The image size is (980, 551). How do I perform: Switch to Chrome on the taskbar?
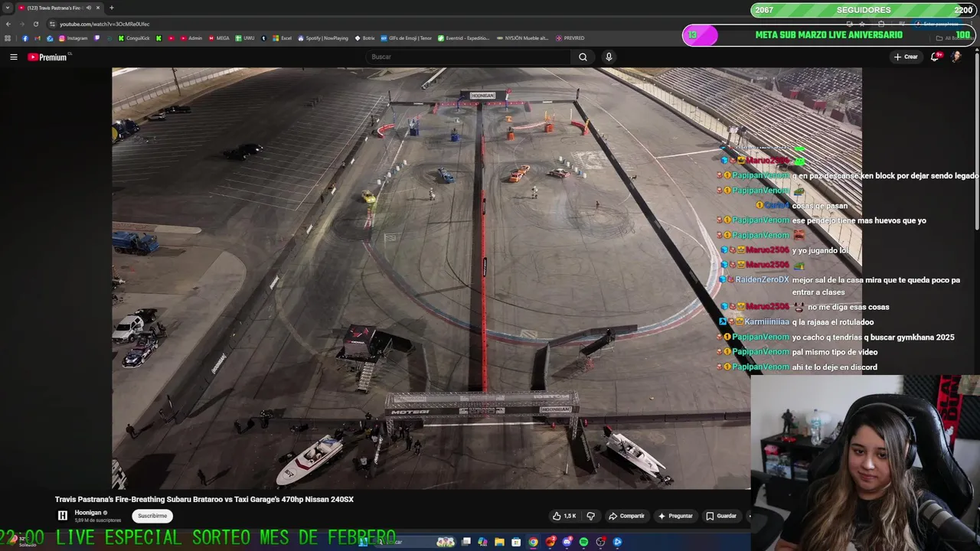[x=533, y=542]
